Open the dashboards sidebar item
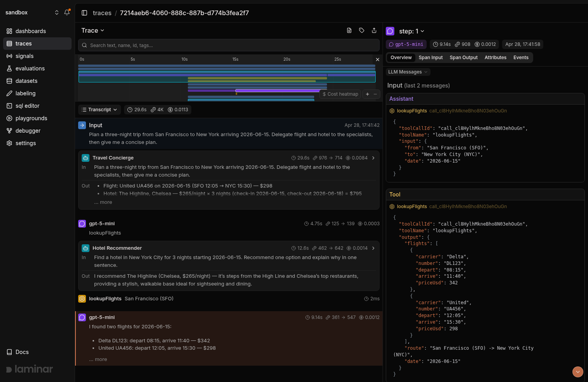The image size is (588, 382). coord(37,31)
